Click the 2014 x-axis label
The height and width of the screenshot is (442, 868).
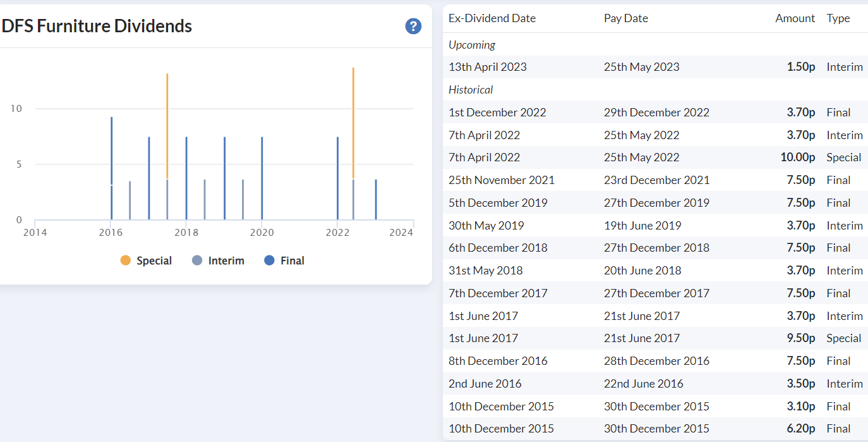[x=35, y=233]
